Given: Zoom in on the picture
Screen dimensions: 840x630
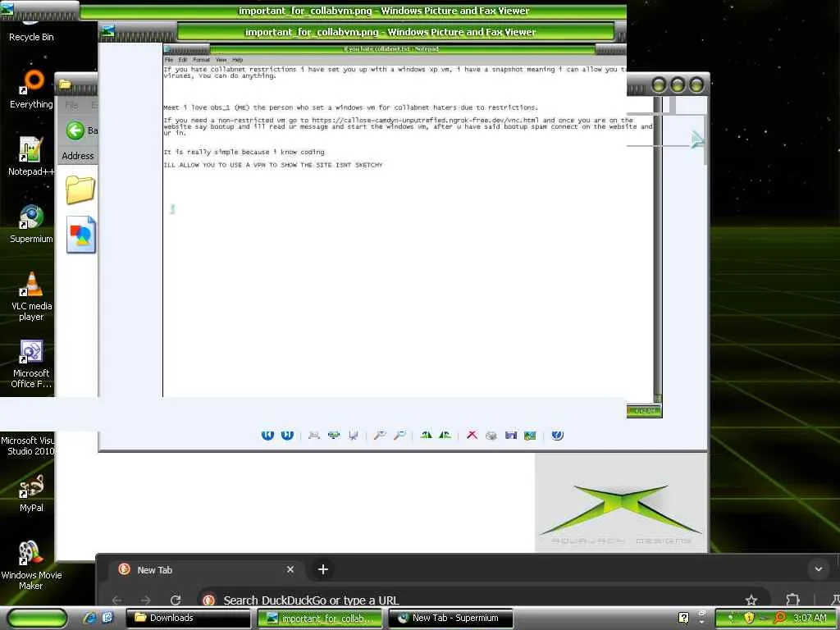Looking at the screenshot, I should [380, 435].
